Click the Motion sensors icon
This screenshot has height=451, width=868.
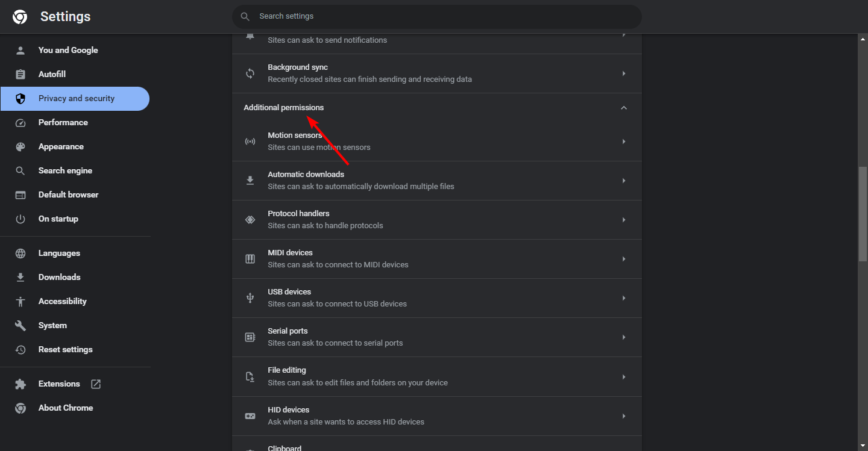tap(250, 142)
